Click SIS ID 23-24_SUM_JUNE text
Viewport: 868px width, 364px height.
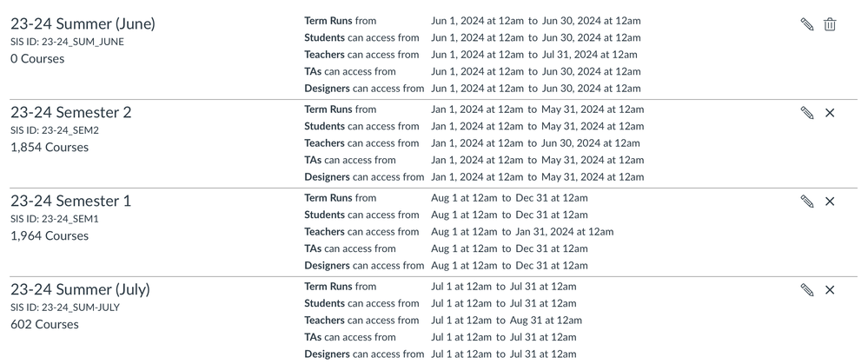click(x=67, y=42)
